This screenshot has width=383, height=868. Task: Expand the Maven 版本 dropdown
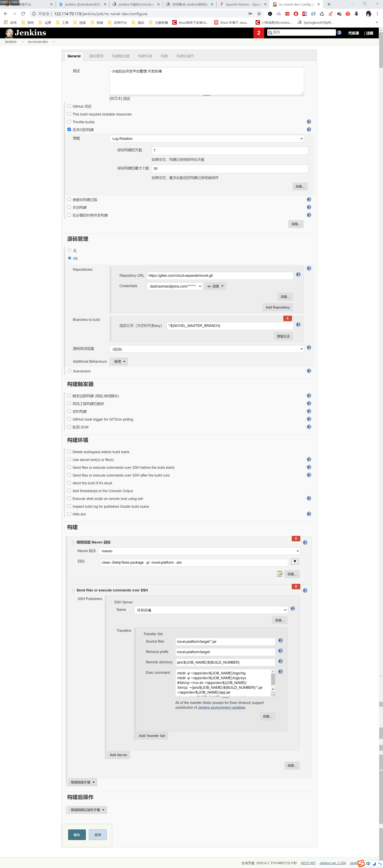199,551
